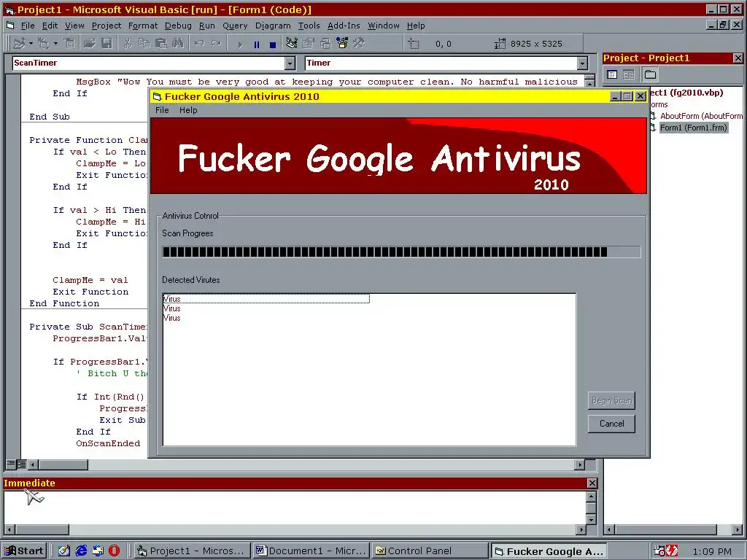The height and width of the screenshot is (560, 747).
Task: Click the Cut scissors icon
Action: point(127,44)
